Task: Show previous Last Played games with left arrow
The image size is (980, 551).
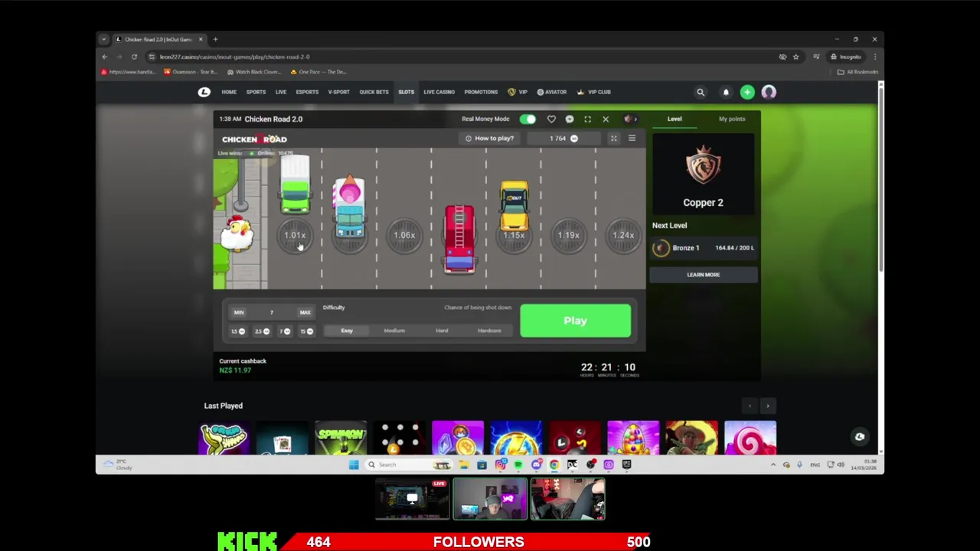Action: click(x=750, y=406)
